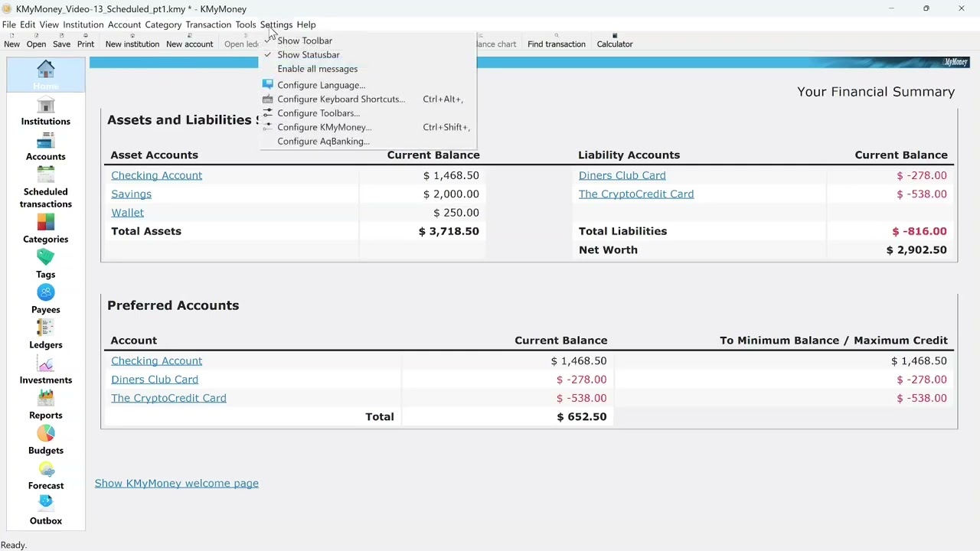Choose Configure Toolbars menu entry
980x551 pixels.
[x=367, y=113]
